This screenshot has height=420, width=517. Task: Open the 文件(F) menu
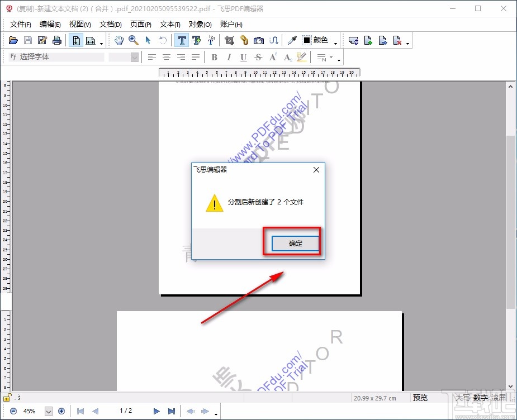pos(21,25)
